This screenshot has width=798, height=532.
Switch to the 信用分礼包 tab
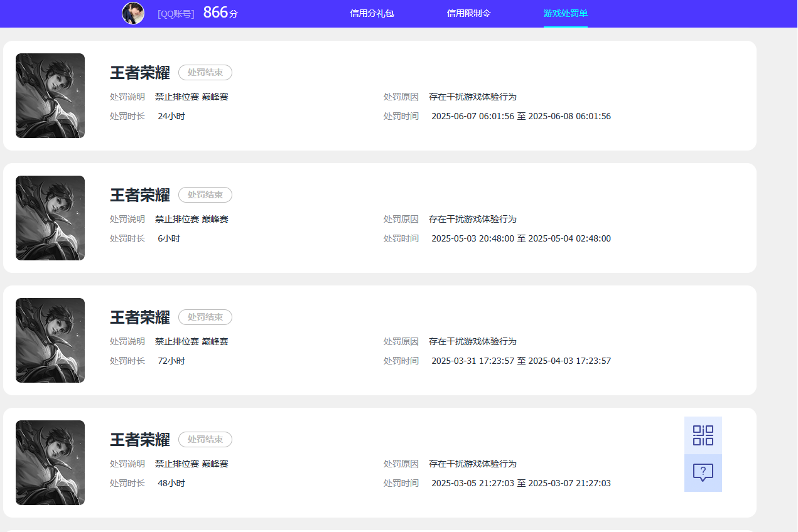372,13
